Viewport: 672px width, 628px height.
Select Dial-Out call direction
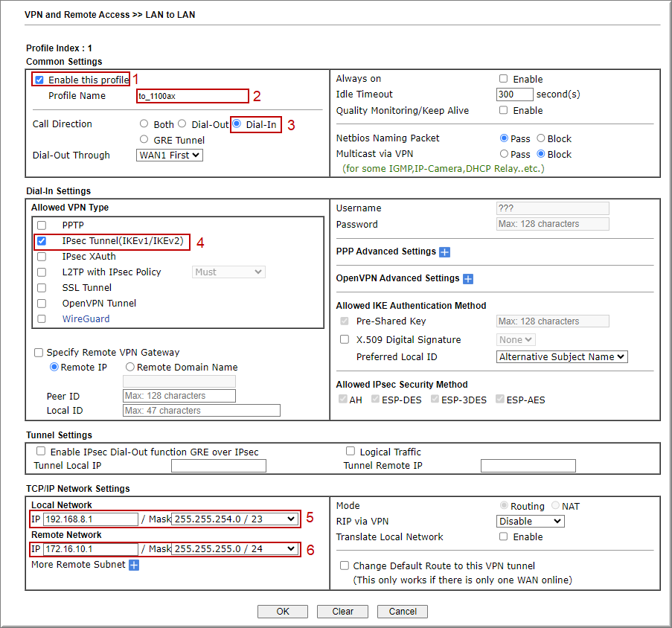[182, 124]
